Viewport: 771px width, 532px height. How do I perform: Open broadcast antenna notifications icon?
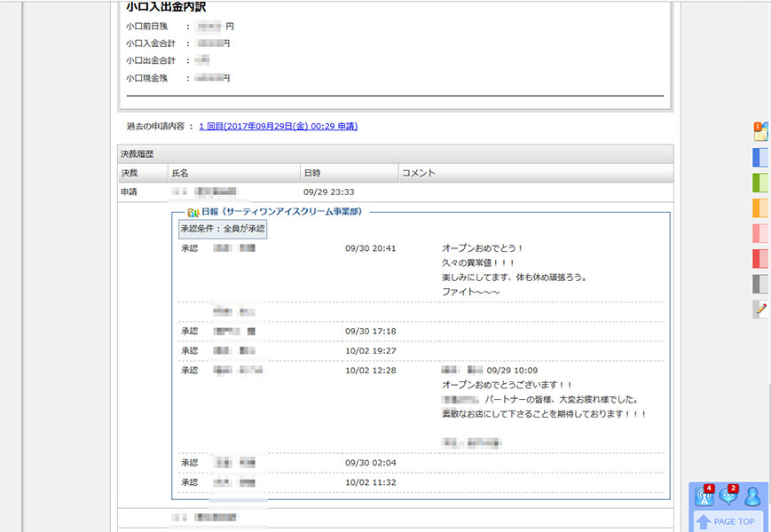pos(705,496)
